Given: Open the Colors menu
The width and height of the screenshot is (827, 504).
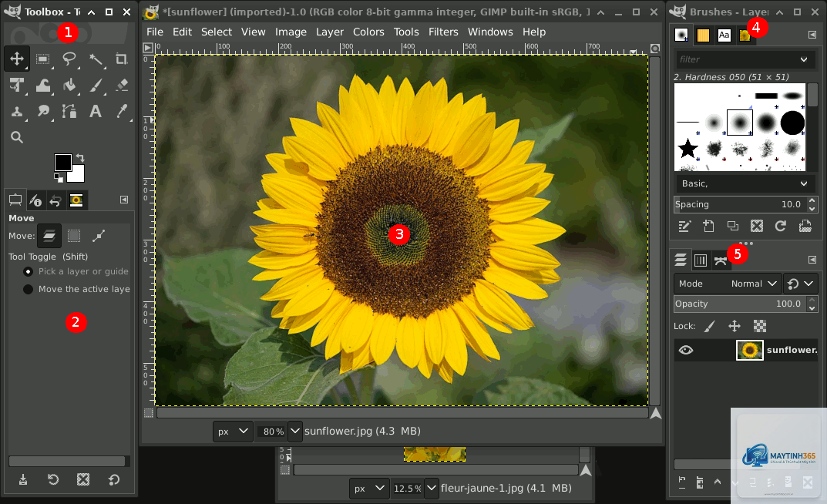Looking at the screenshot, I should pyautogui.click(x=368, y=32).
